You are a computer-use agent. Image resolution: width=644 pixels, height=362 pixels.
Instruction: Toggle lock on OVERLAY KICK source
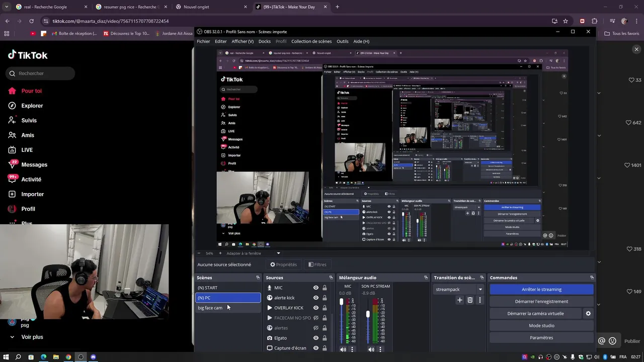coord(325,308)
